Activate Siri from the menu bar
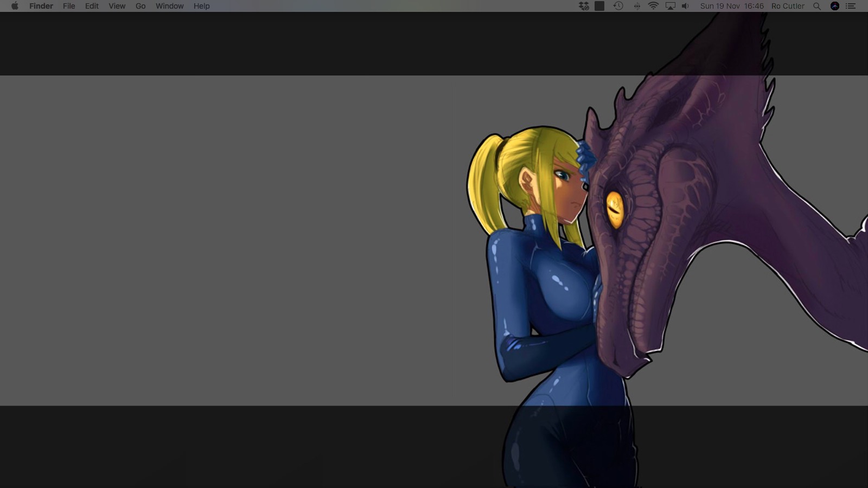The width and height of the screenshot is (868, 488). click(835, 6)
